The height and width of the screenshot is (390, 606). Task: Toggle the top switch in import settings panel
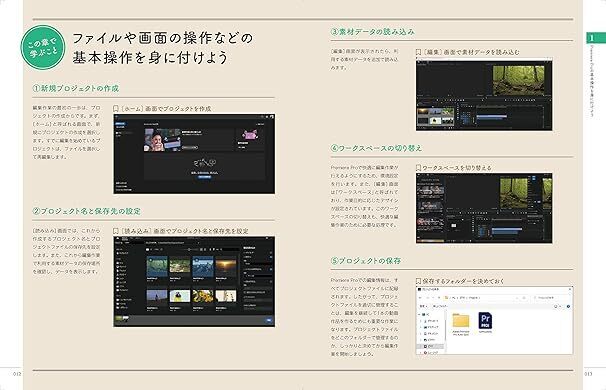(271, 253)
